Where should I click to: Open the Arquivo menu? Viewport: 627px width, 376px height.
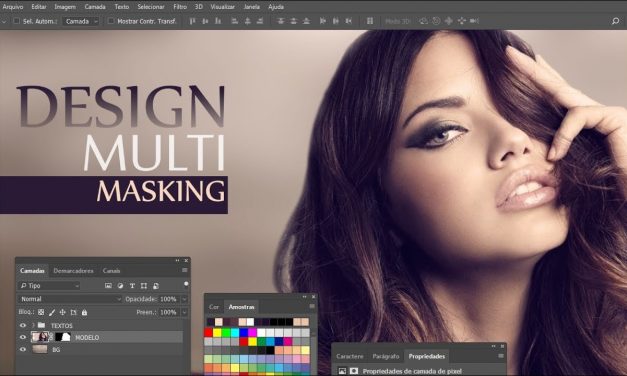coord(12,7)
